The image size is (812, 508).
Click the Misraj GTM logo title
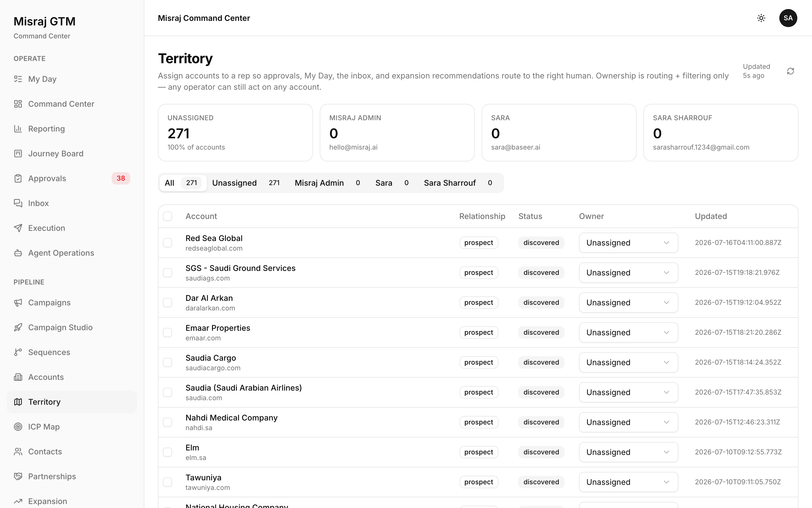pyautogui.click(x=45, y=21)
